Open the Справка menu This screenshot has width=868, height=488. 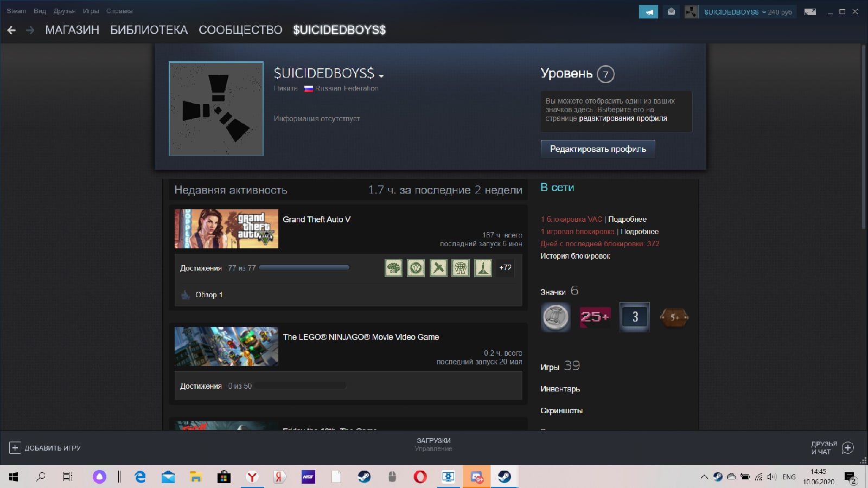click(x=119, y=11)
